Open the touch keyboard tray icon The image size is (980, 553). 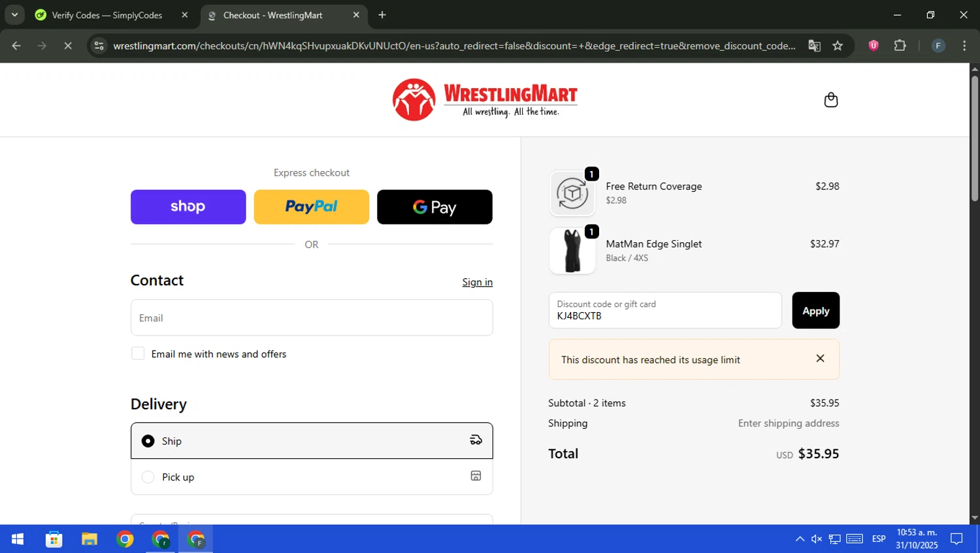click(855, 539)
